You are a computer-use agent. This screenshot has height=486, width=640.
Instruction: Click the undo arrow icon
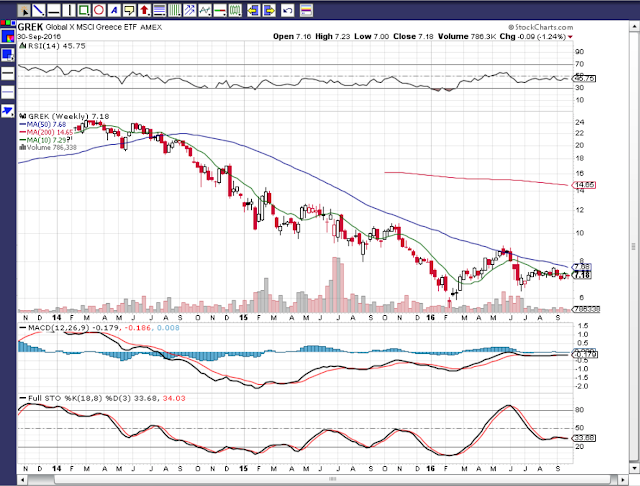288,10
